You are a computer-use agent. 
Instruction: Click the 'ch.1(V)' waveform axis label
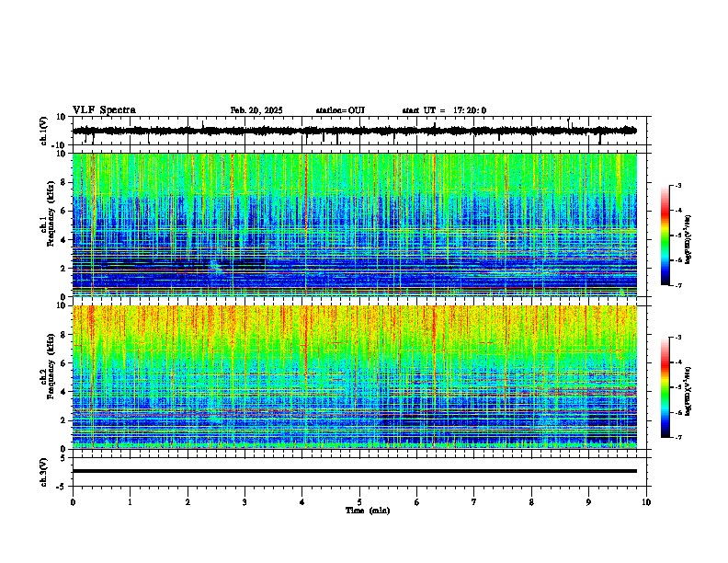(44, 131)
